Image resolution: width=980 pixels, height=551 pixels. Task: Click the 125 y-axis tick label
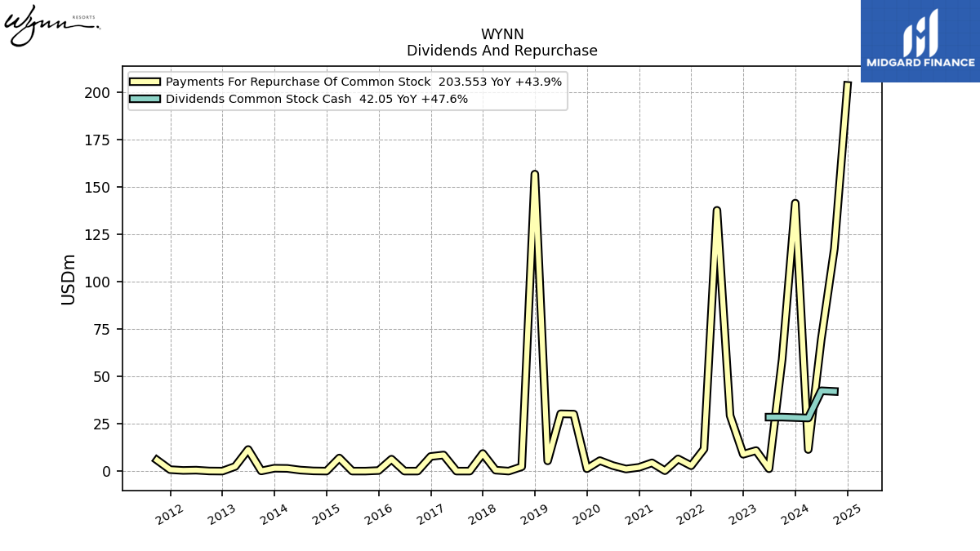click(98, 234)
